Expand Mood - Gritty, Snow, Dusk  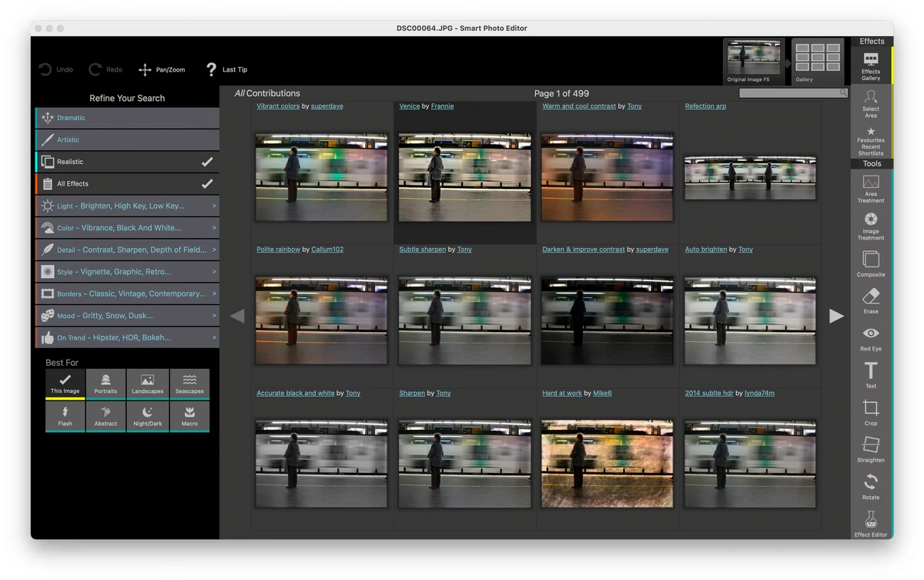coord(128,315)
